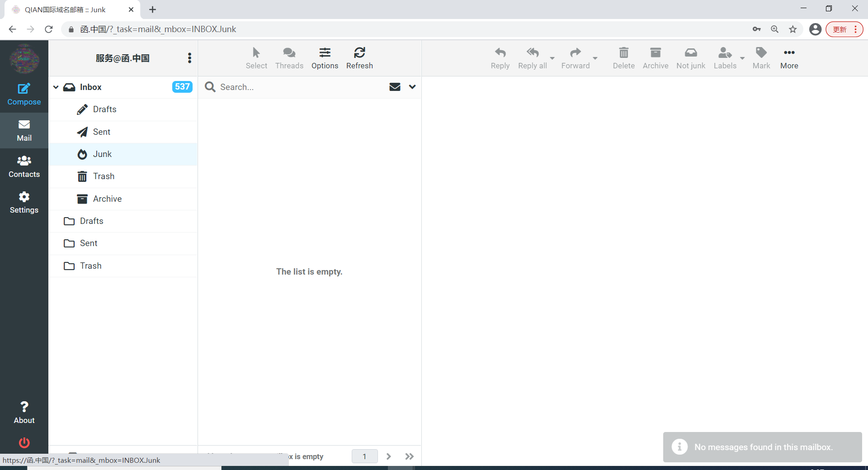This screenshot has width=868, height=470.
Task: Open the Labels dropdown arrow
Action: [742, 58]
